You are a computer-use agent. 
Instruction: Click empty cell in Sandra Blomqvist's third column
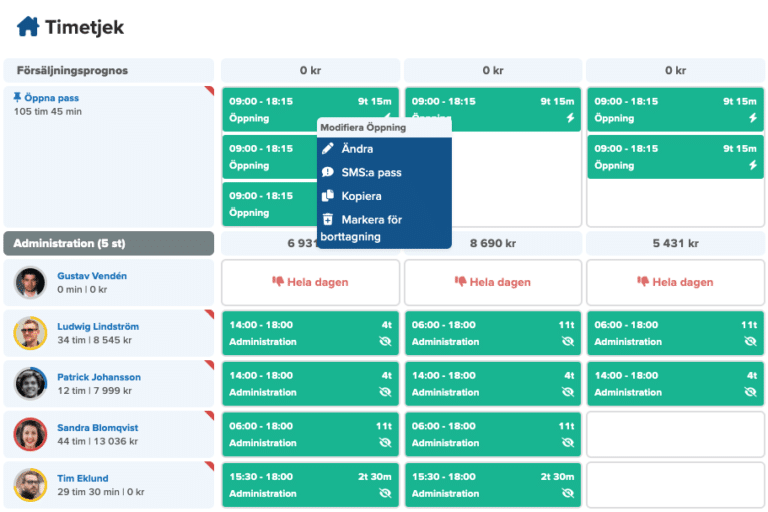tap(675, 435)
